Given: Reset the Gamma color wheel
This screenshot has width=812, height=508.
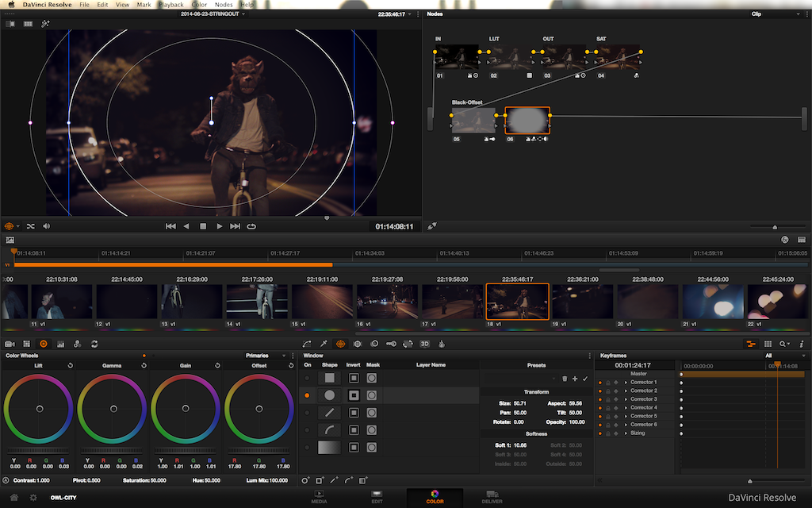Looking at the screenshot, I should [x=144, y=365].
